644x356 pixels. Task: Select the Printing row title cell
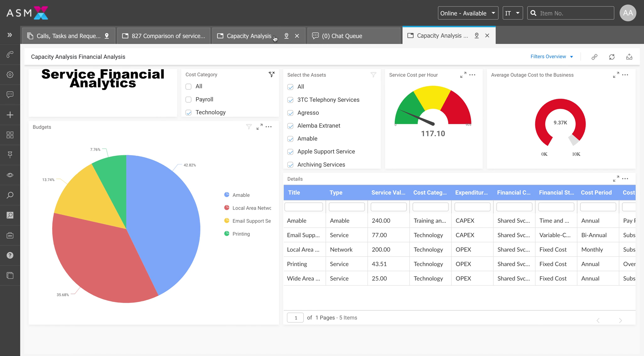(x=304, y=264)
